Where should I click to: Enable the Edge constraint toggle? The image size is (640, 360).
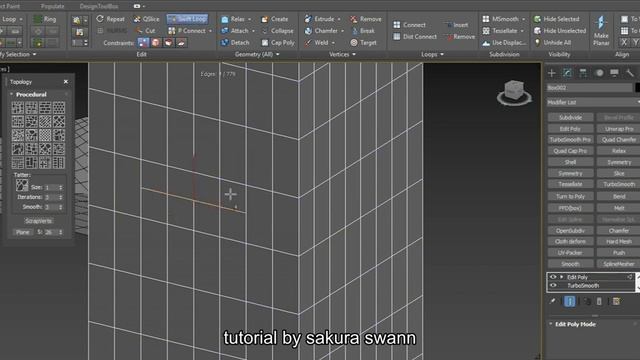[x=156, y=42]
